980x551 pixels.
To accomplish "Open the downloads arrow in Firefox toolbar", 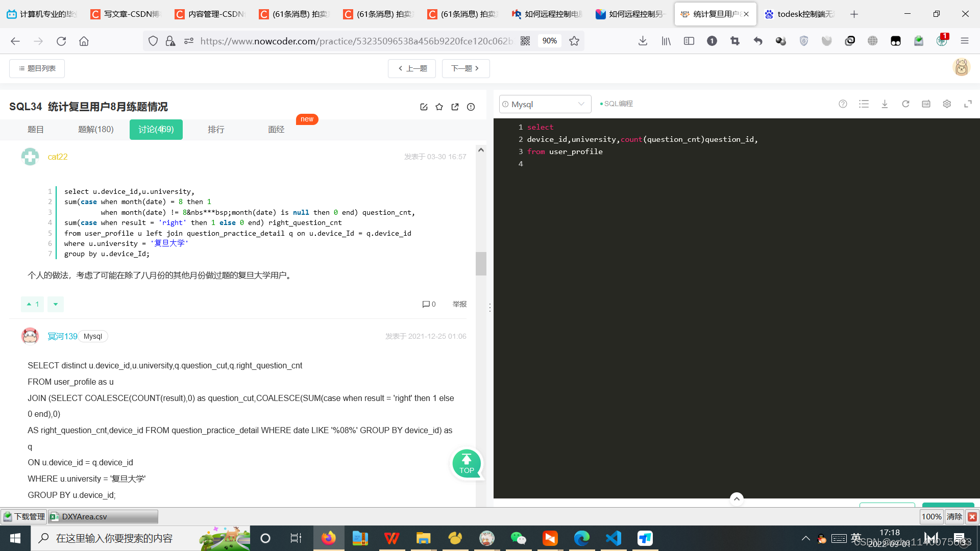I will pos(643,41).
